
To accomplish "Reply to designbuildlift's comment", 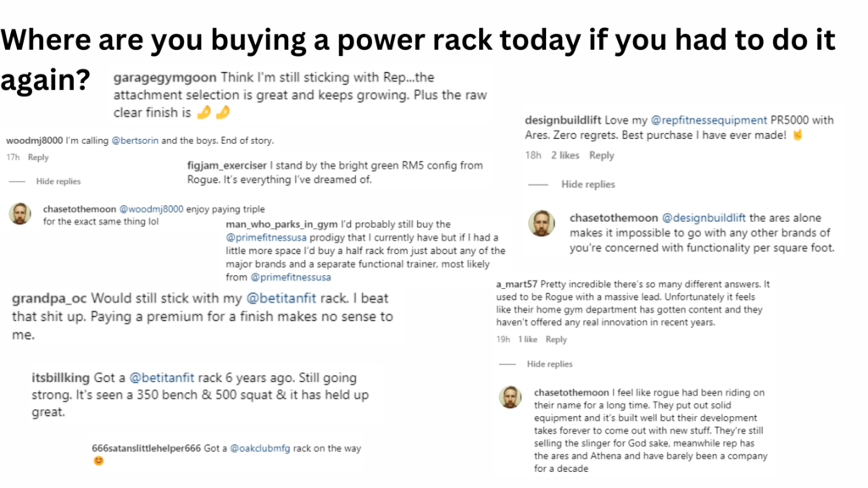I will 601,155.
